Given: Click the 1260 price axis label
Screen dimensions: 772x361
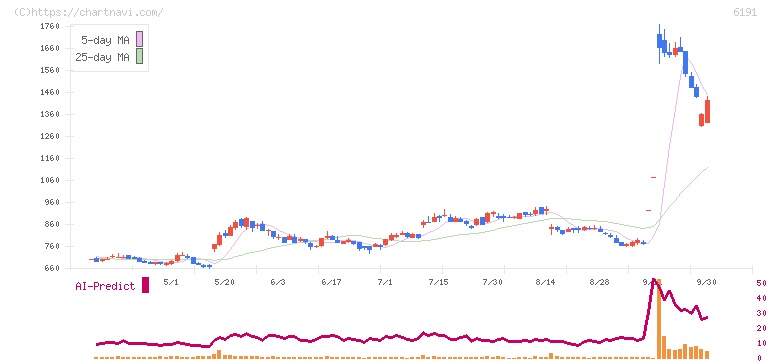Looking at the screenshot, I should click(x=51, y=136).
